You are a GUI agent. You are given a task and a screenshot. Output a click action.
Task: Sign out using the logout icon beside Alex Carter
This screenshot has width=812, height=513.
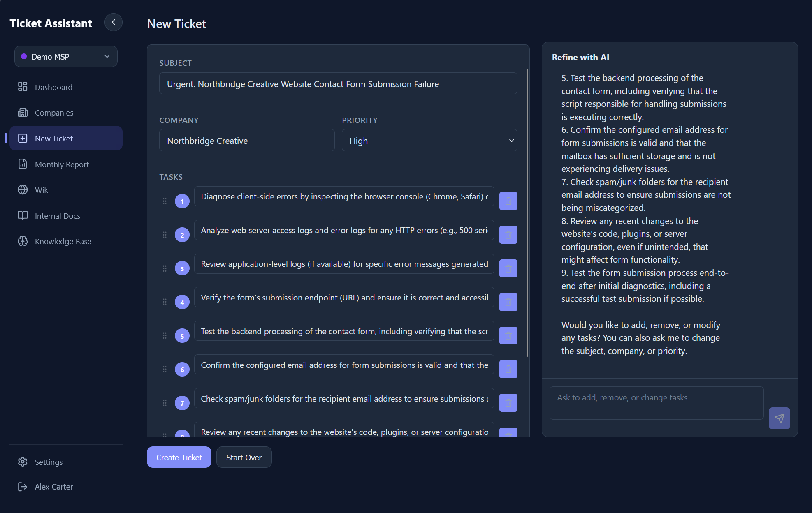[x=23, y=487]
